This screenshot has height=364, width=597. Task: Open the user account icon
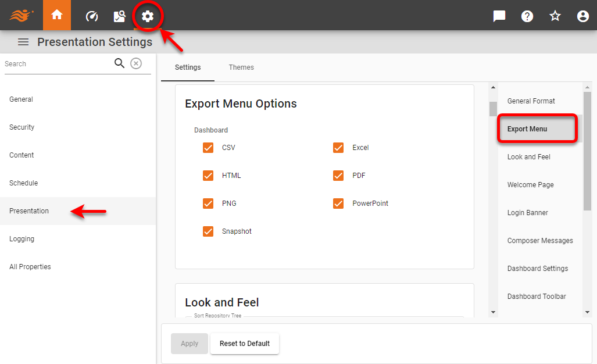(x=582, y=16)
